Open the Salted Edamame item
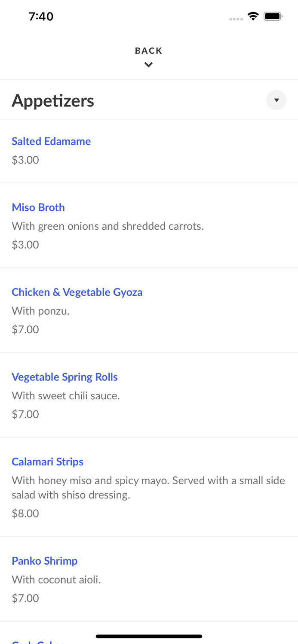Viewport: 298px width, 644px height. [x=51, y=141]
